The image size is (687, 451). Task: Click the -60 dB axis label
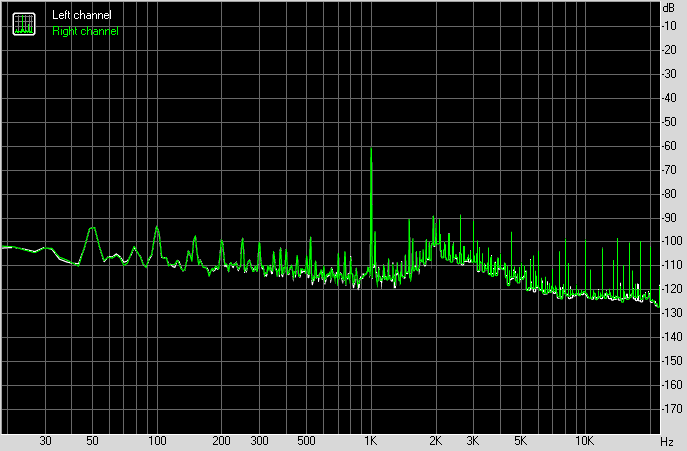coord(669,146)
